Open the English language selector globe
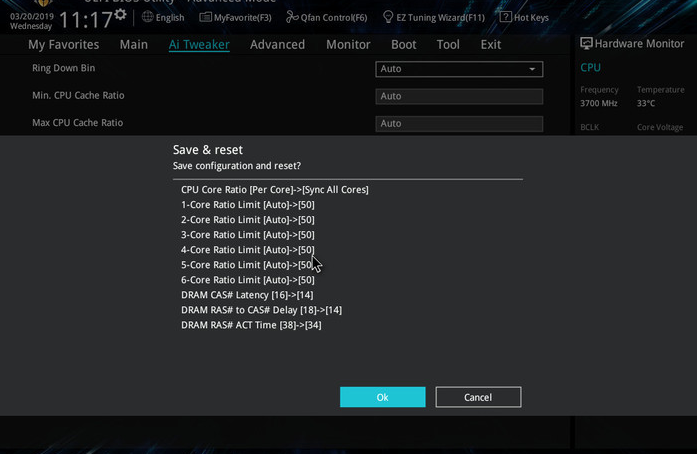 (148, 17)
